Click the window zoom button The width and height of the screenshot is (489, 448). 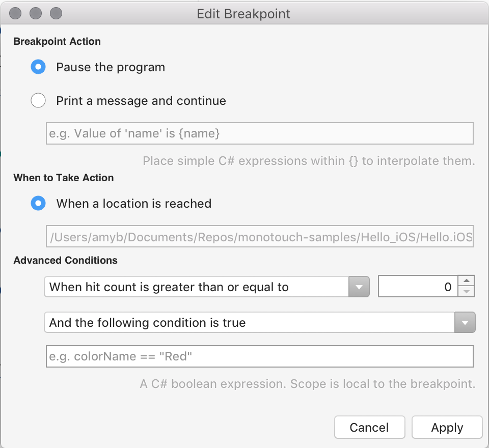tap(56, 13)
